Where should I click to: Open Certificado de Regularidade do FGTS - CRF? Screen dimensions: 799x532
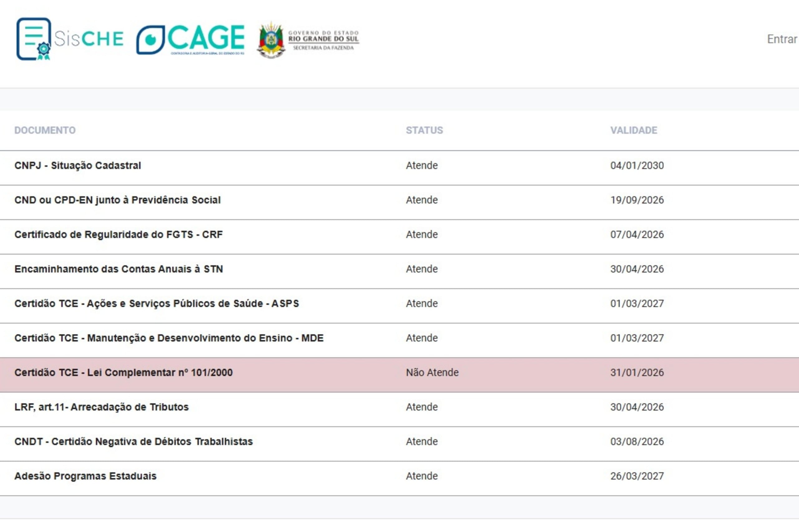tap(118, 234)
